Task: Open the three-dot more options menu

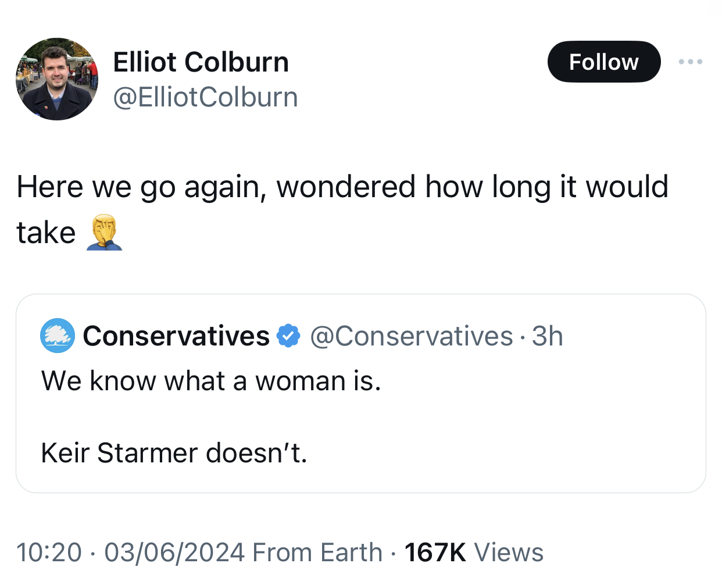Action: 690,62
